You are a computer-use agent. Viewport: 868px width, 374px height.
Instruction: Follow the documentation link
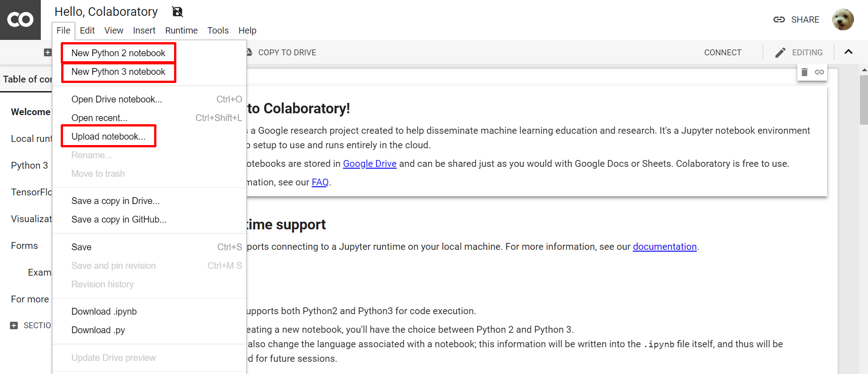tap(664, 247)
